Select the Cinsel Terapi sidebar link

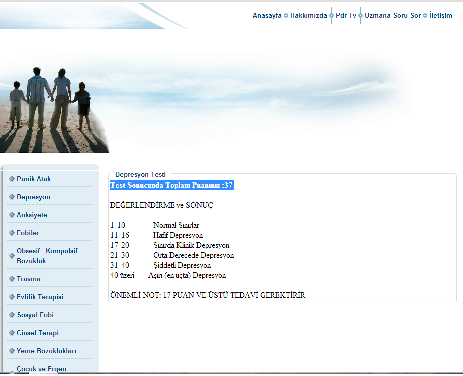37,333
